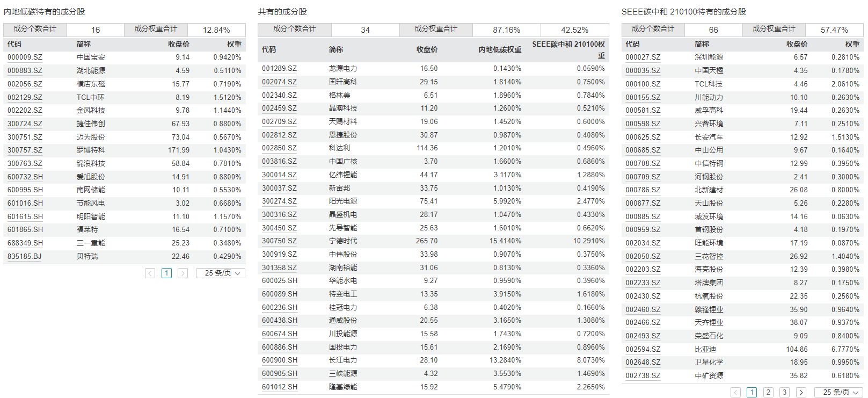
Task: Click previous page arrow in right table
Action: click(736, 392)
